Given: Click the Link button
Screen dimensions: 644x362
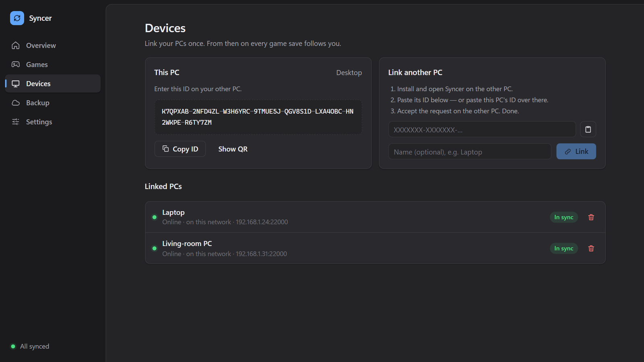Looking at the screenshot, I should pyautogui.click(x=576, y=151).
